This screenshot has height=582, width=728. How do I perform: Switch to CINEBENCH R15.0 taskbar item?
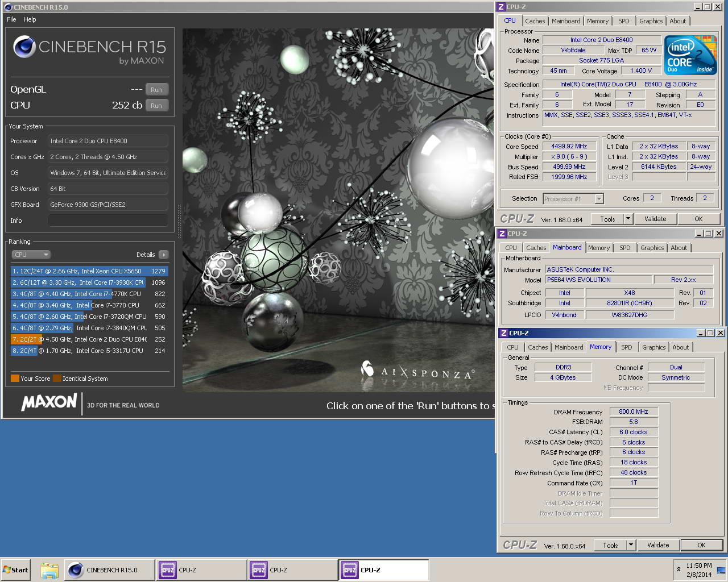click(x=110, y=570)
